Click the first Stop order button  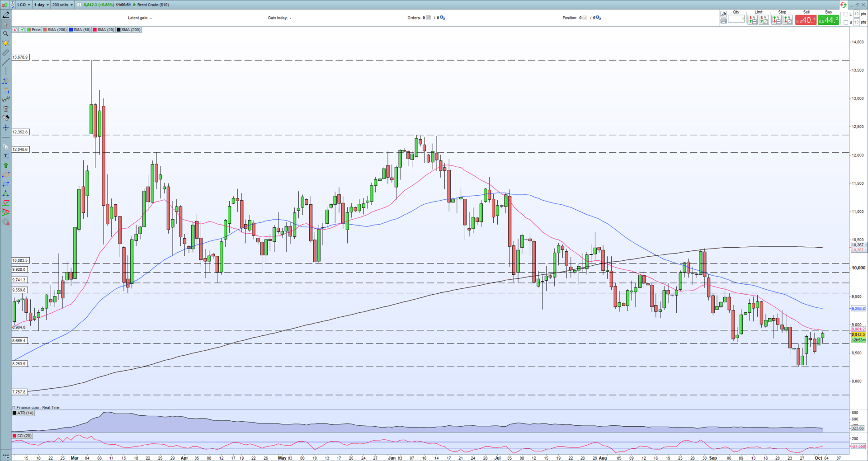click(x=776, y=20)
